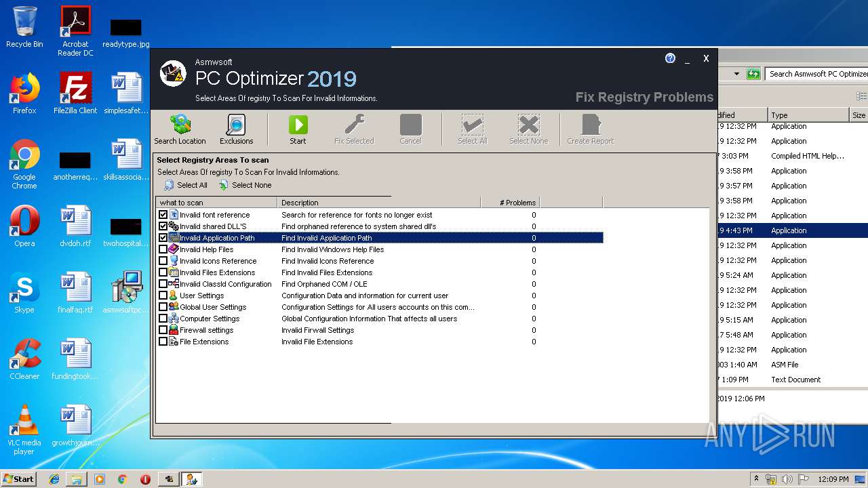Open Opera from the taskbar

pyautogui.click(x=145, y=479)
